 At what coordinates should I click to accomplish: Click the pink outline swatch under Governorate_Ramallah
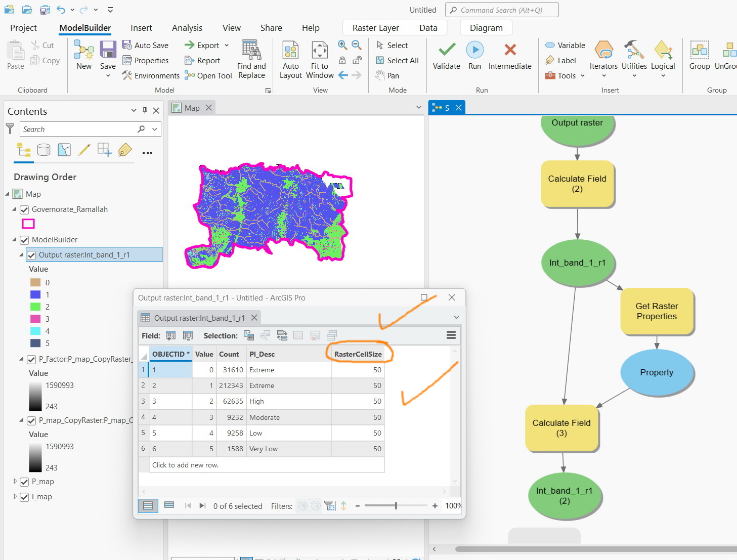click(x=28, y=224)
